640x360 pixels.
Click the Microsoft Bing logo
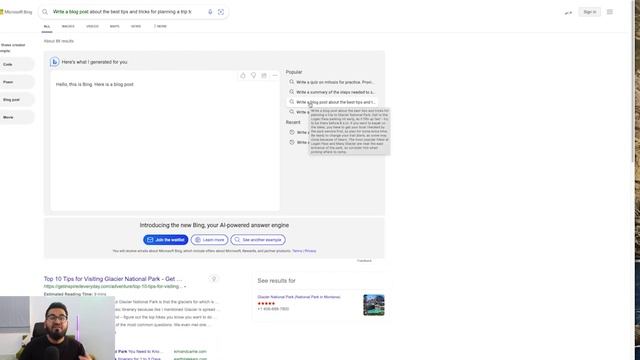16,12
